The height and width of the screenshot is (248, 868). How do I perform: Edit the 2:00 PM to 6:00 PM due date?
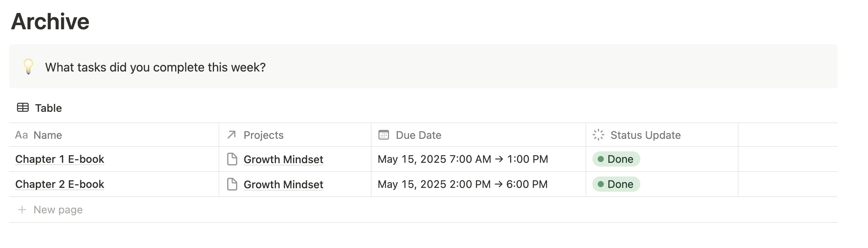point(463,184)
